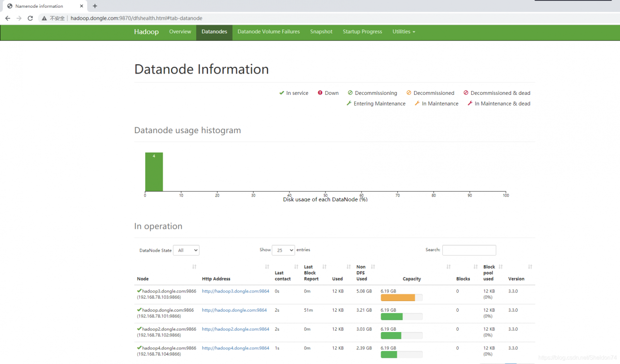Click the green status checkmark beside hadoop.dongle.com:9866
This screenshot has height=364, width=620.
[x=139, y=310]
